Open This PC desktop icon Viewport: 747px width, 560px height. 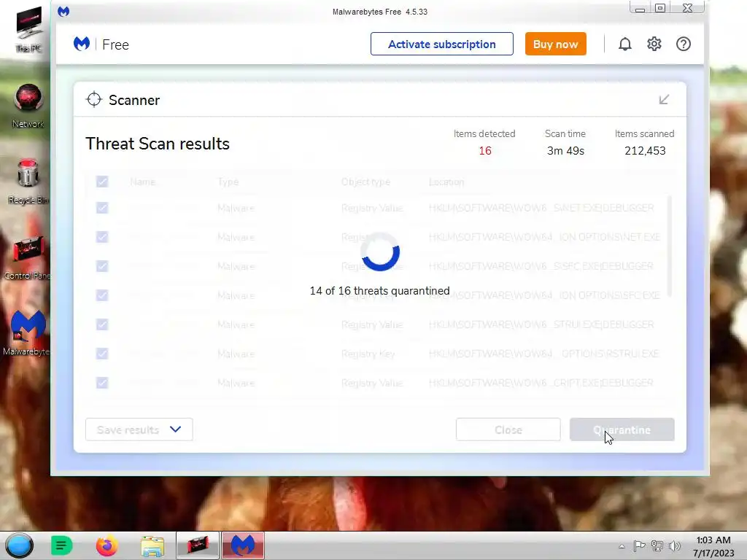pyautogui.click(x=28, y=29)
